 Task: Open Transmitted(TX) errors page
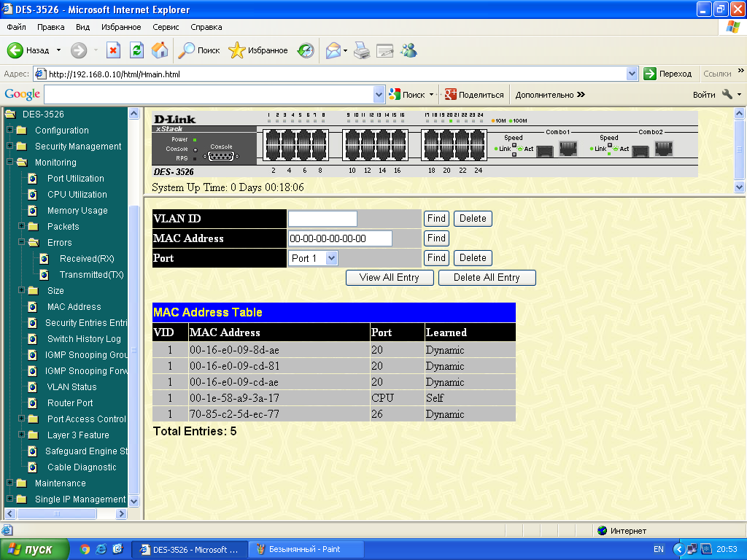(91, 275)
